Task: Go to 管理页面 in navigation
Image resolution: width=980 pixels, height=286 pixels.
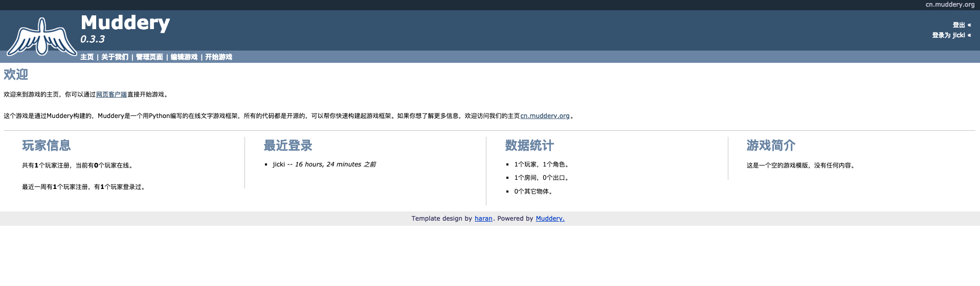Action: click(149, 57)
